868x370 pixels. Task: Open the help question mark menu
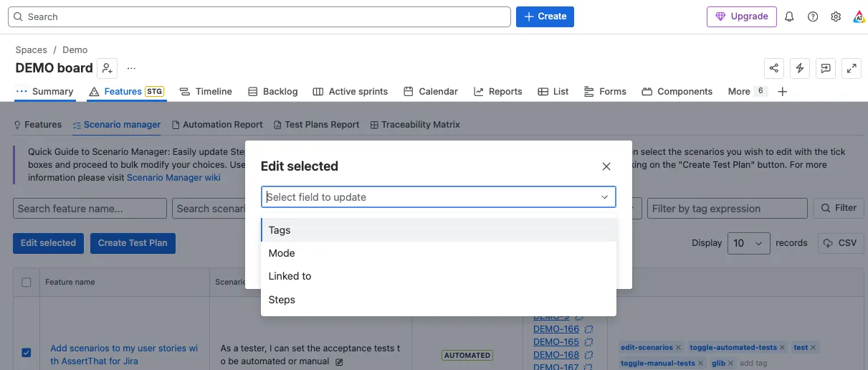click(813, 16)
